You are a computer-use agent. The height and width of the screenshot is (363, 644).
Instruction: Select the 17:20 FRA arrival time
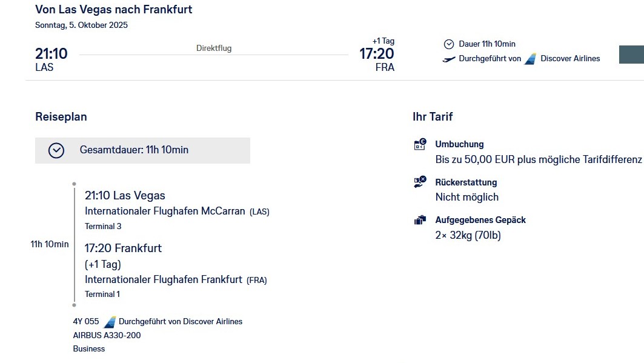377,54
